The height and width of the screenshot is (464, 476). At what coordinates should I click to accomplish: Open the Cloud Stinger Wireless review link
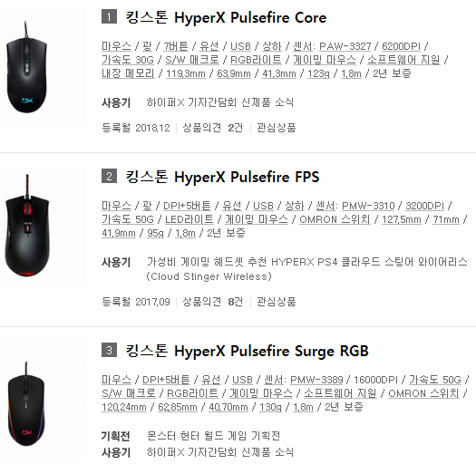click(307, 269)
